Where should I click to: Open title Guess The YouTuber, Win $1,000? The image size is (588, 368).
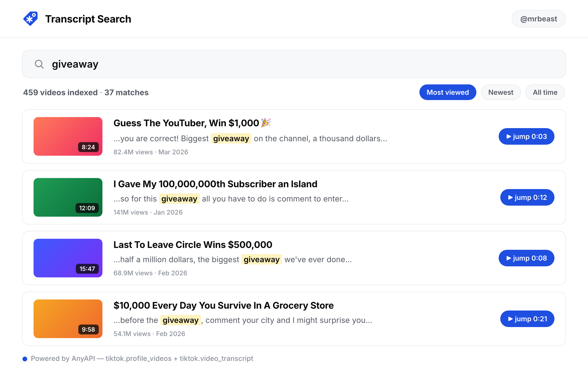coord(186,123)
